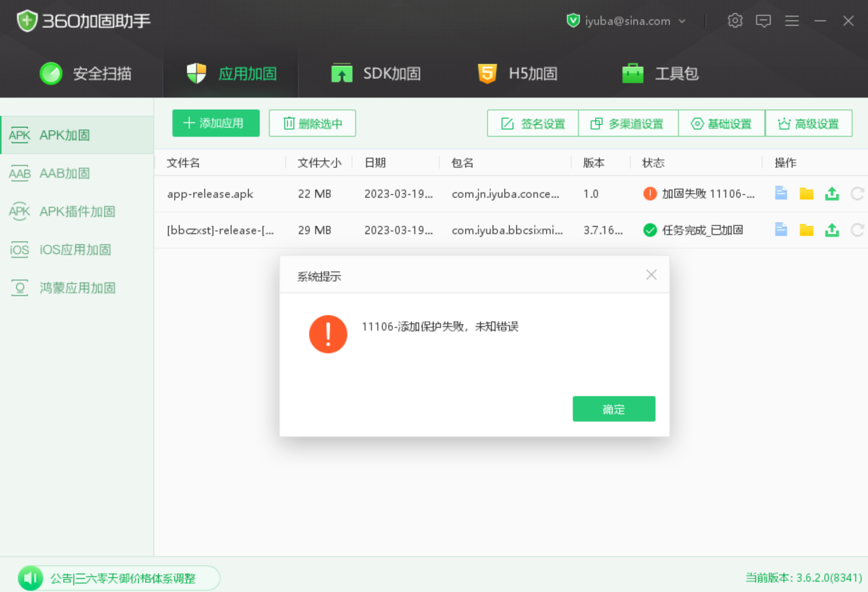This screenshot has height=592, width=868.
Task: Switch to H5加固 tab
Action: click(518, 73)
